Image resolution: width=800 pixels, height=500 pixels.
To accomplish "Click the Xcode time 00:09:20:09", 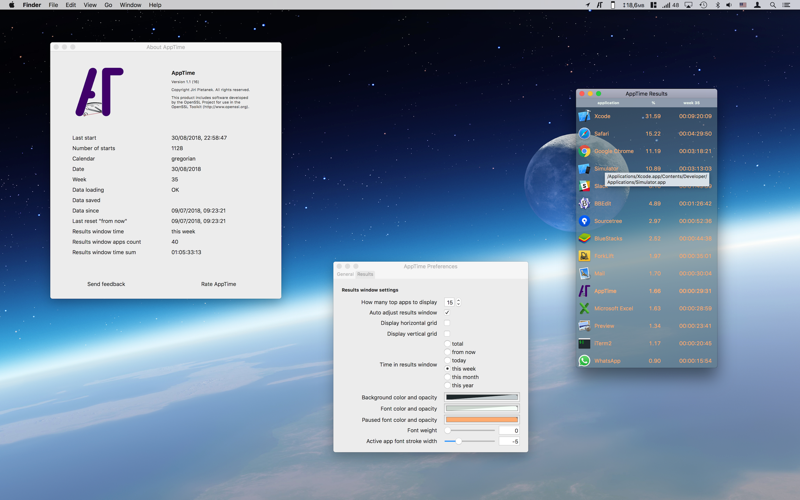I will (x=695, y=116).
